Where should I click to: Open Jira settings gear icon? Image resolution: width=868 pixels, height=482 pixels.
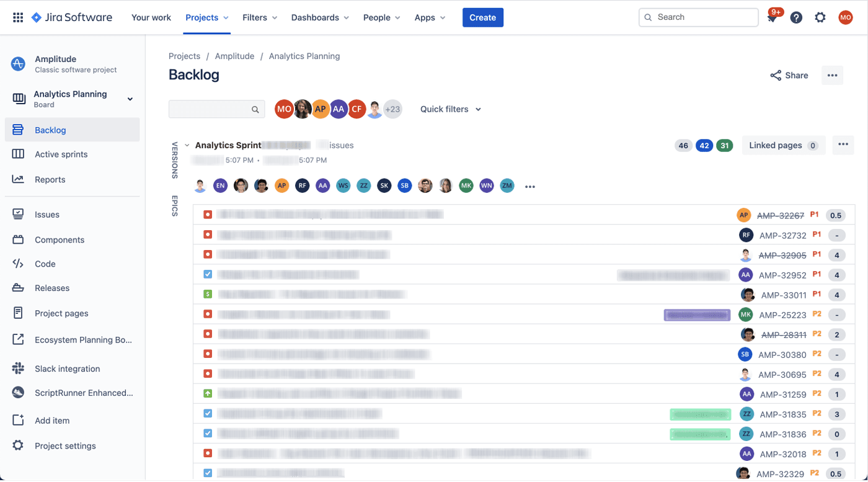(x=820, y=17)
